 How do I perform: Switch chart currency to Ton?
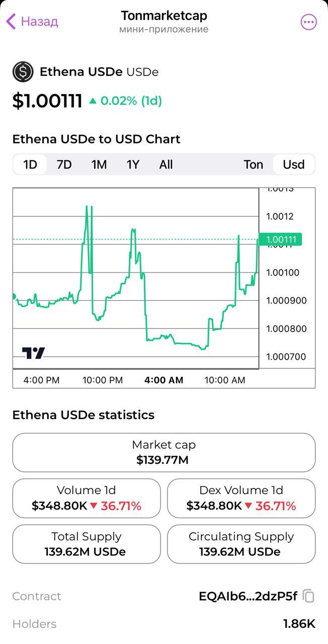253,165
